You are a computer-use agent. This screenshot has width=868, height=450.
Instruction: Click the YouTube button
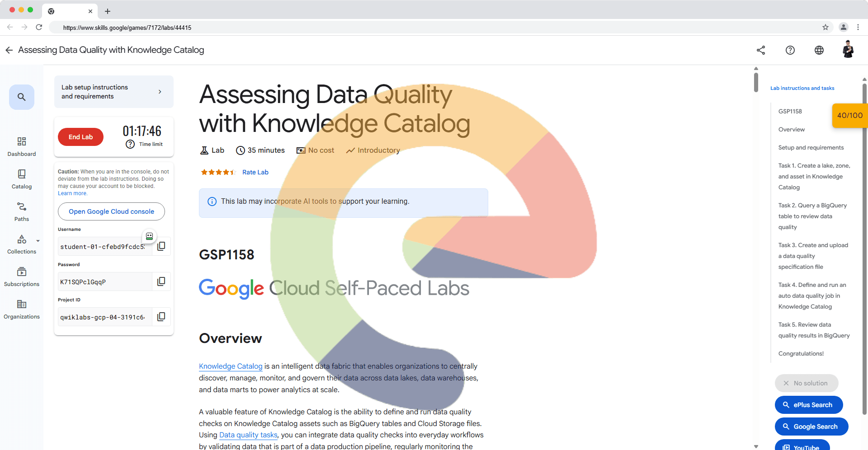(802, 445)
